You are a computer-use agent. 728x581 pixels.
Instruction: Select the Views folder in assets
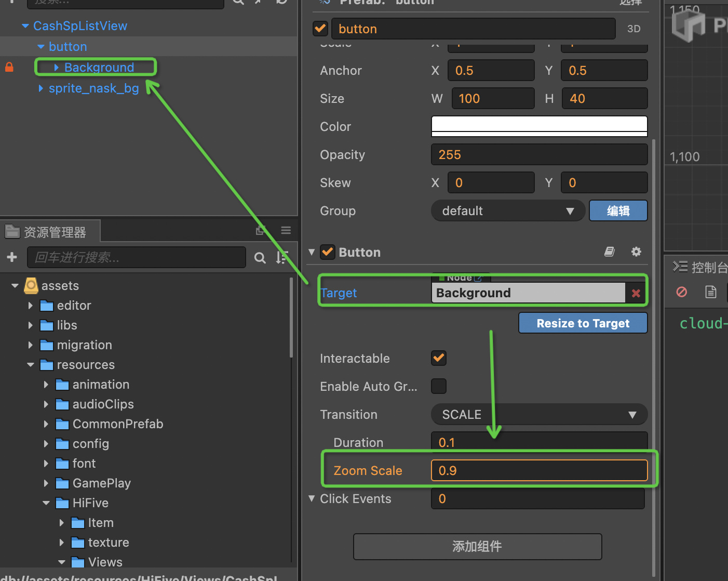[105, 562]
